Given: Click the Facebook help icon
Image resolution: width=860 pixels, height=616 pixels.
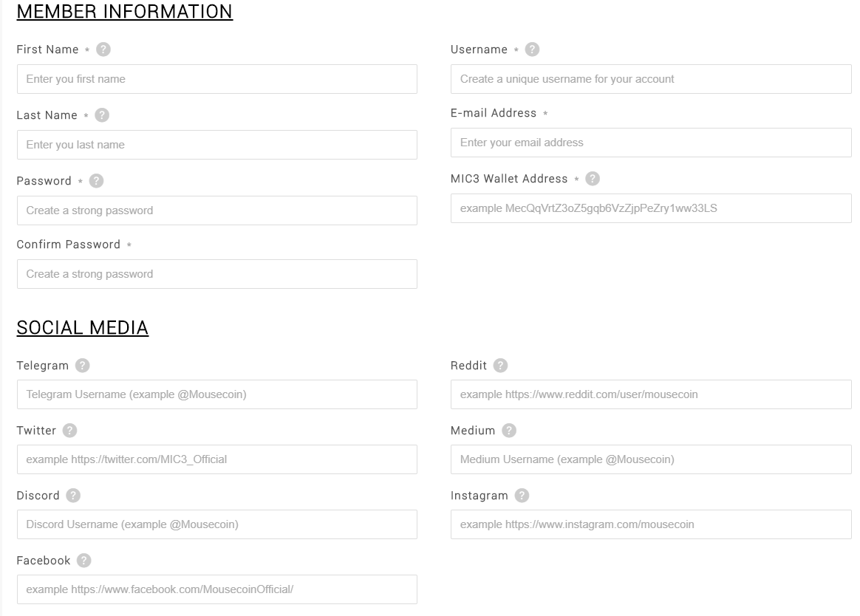Looking at the screenshot, I should click(x=84, y=561).
